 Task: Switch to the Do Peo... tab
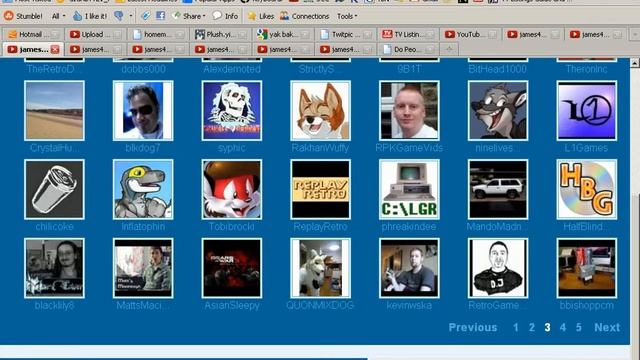408,49
